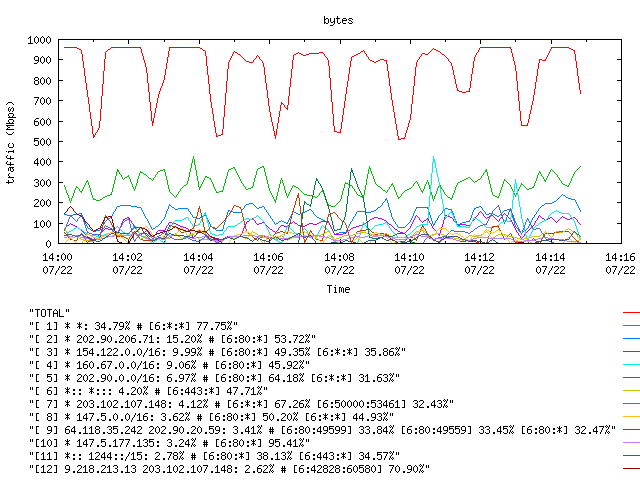Image resolution: width=640 pixels, height=480 pixels.
Task: Click the 14:00 time axis label
Action: 57,257
